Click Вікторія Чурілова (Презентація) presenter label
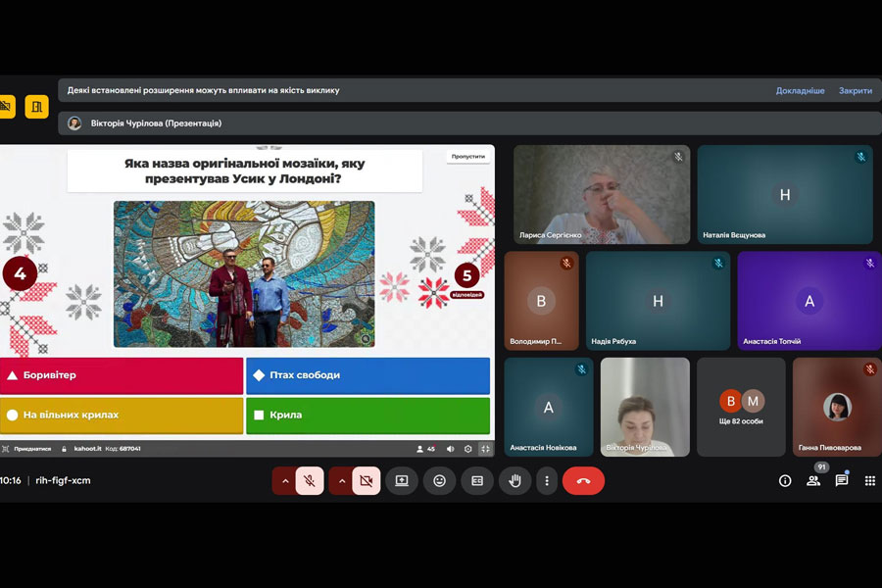 pyautogui.click(x=156, y=123)
